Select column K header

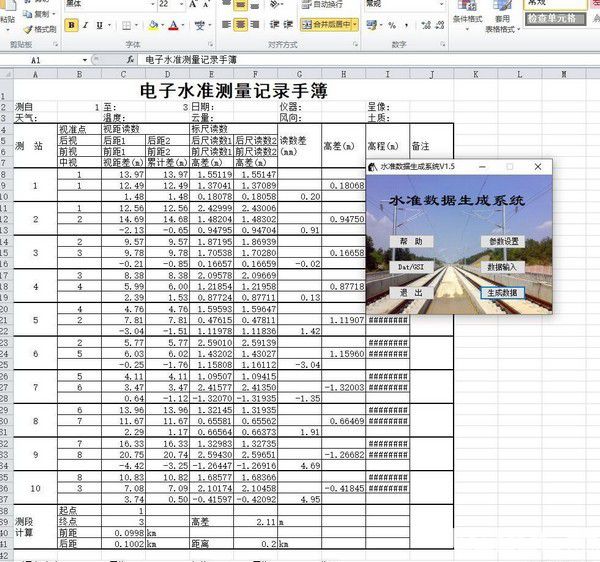click(476, 74)
